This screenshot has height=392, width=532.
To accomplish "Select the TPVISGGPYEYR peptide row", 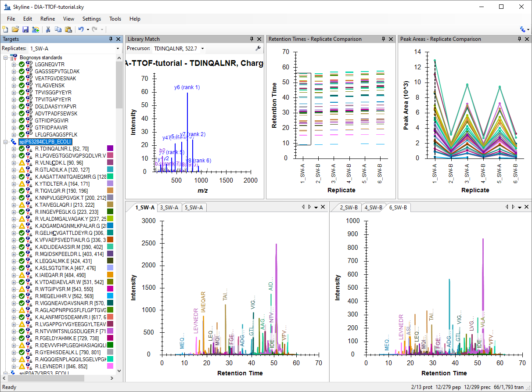I will click(x=53, y=93).
